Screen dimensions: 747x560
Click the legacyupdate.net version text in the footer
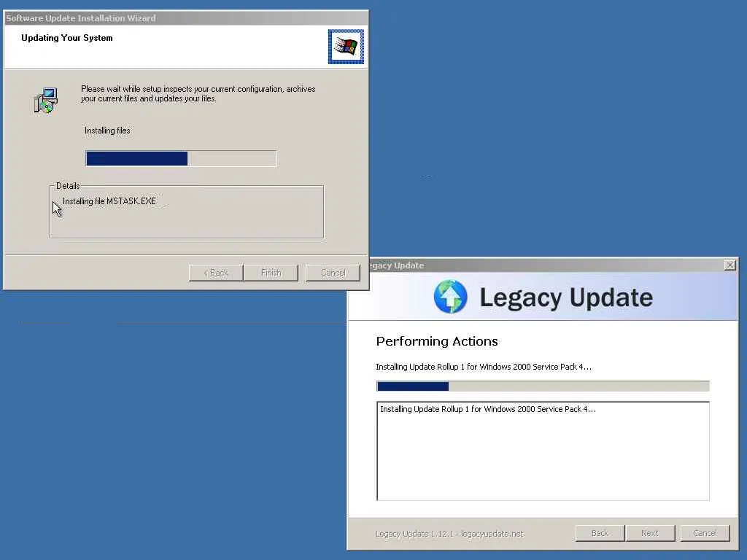pos(449,534)
